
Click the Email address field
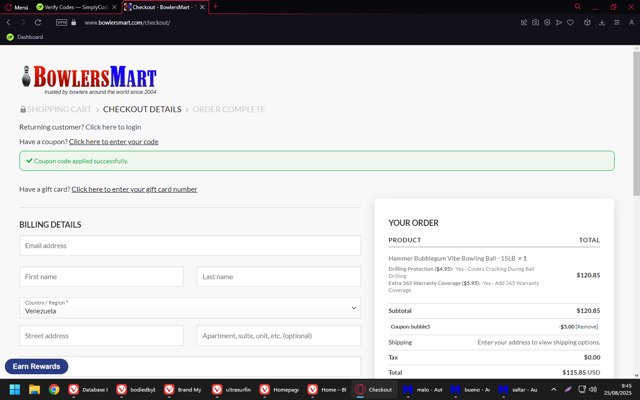pyautogui.click(x=190, y=245)
